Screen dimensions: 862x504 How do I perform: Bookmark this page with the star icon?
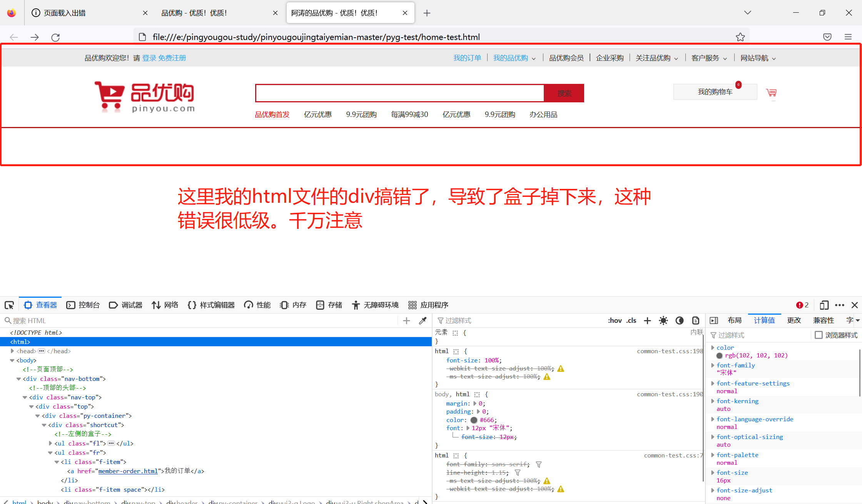click(x=740, y=37)
